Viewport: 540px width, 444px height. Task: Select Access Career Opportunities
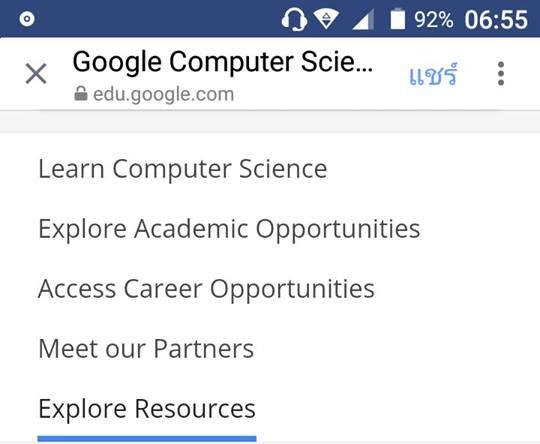pyautogui.click(x=206, y=289)
